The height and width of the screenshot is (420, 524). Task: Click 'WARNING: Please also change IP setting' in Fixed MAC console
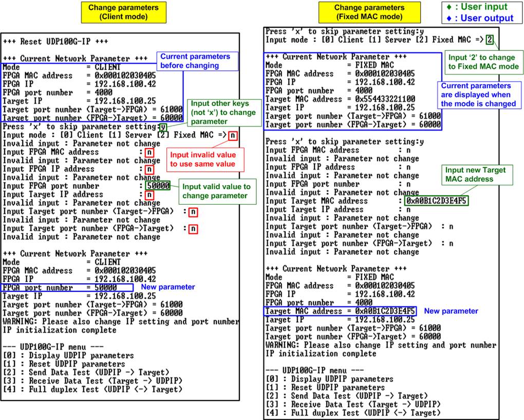(381, 345)
